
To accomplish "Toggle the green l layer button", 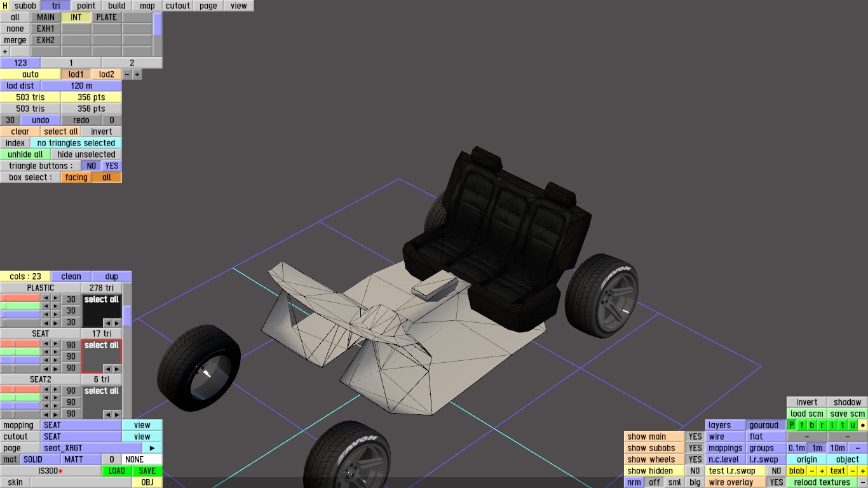I will (832, 425).
